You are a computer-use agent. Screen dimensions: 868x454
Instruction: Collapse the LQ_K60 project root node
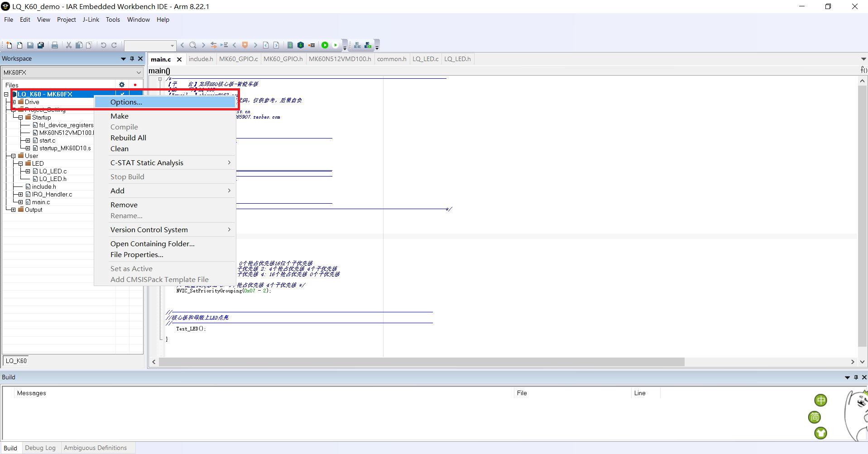tap(6, 94)
